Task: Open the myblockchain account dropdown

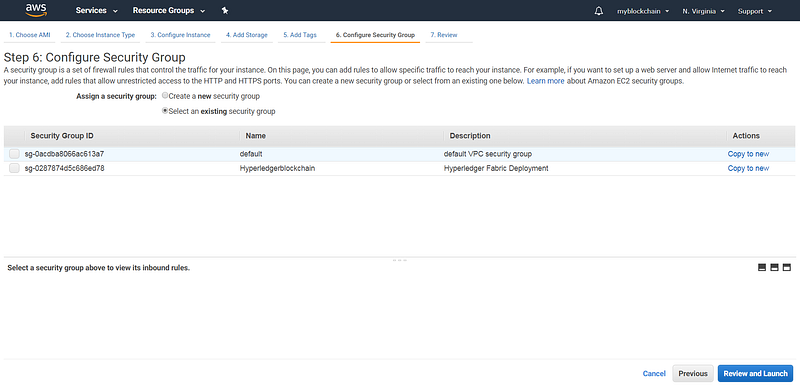Action: point(643,11)
